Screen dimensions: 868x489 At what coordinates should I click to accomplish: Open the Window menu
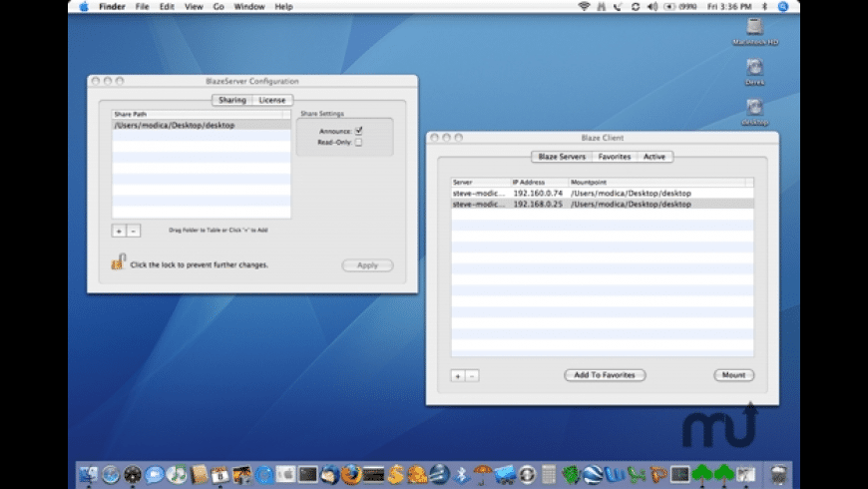pos(249,7)
